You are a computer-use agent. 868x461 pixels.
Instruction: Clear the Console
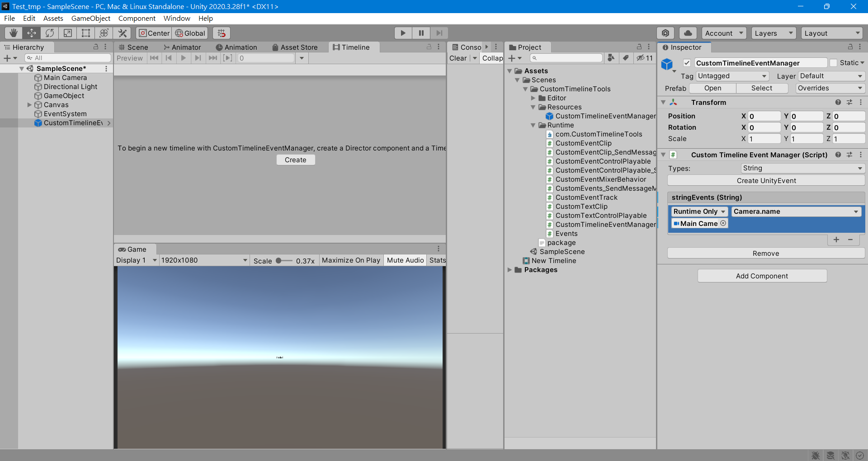tap(458, 58)
